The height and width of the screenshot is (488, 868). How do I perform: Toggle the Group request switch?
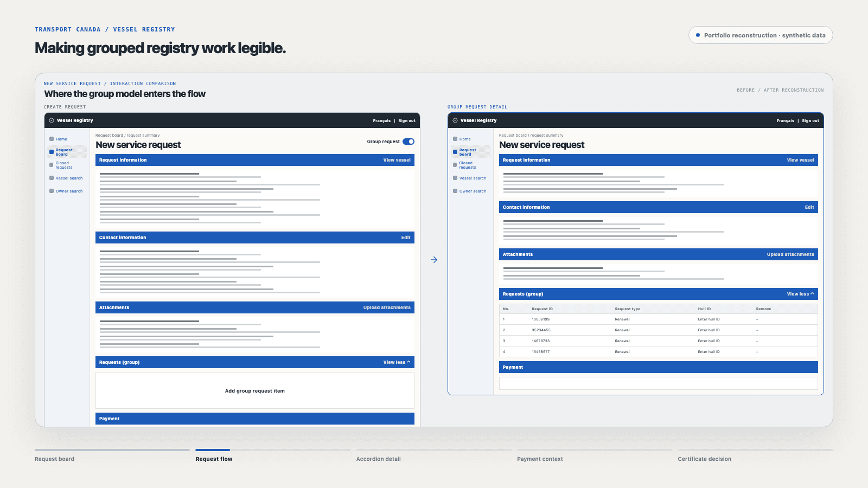tap(409, 142)
